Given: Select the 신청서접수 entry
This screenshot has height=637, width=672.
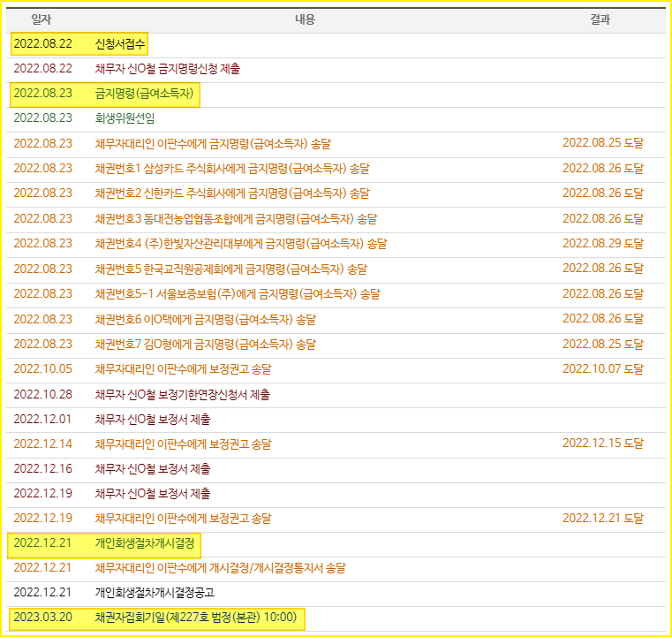Looking at the screenshot, I should [x=120, y=43].
